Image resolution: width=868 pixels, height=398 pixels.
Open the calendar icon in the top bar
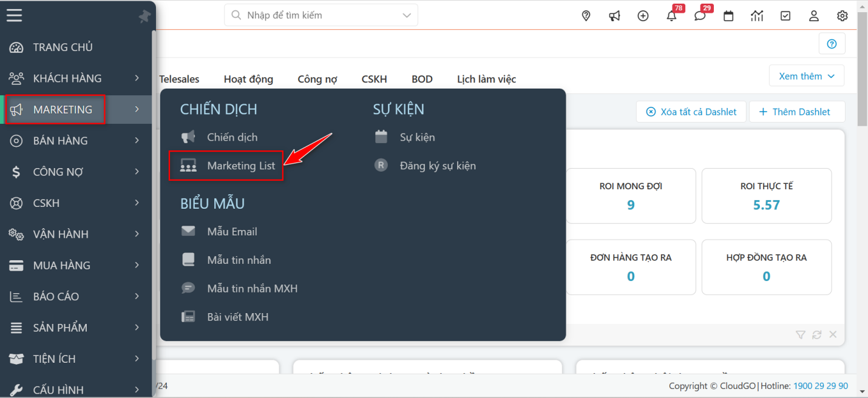pos(728,16)
